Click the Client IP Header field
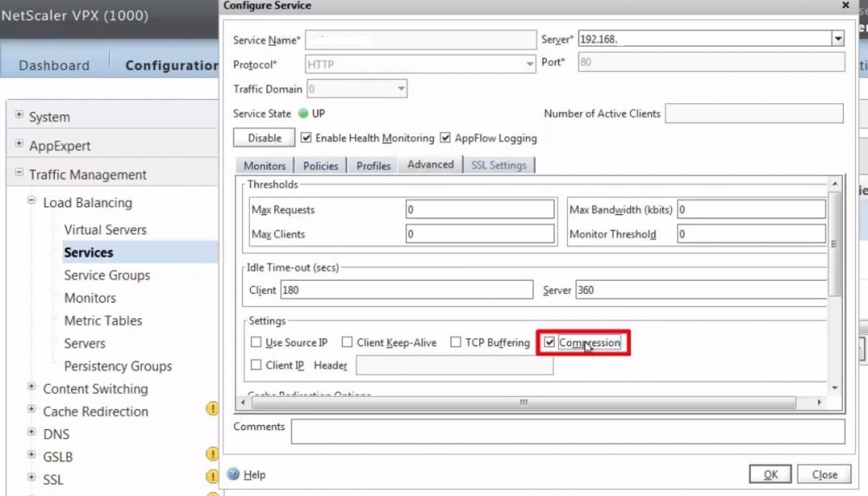The width and height of the screenshot is (868, 496). [x=455, y=365]
